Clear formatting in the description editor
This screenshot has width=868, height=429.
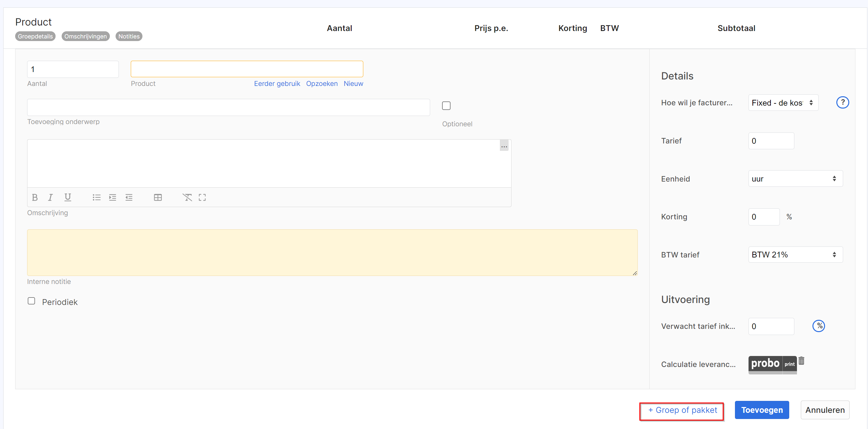(187, 197)
